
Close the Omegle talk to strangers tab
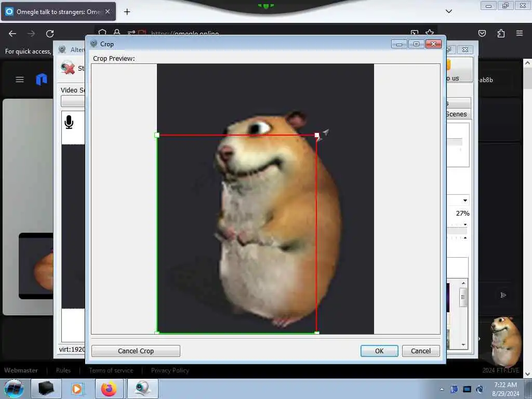(108, 11)
